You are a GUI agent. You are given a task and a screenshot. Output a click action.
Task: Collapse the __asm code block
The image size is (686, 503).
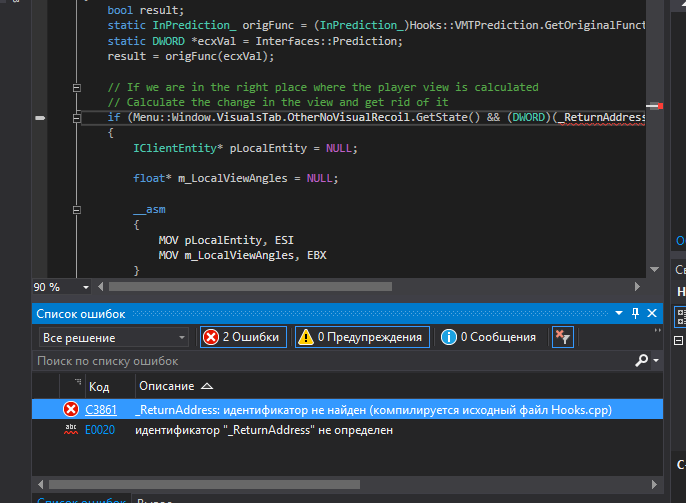(76, 209)
